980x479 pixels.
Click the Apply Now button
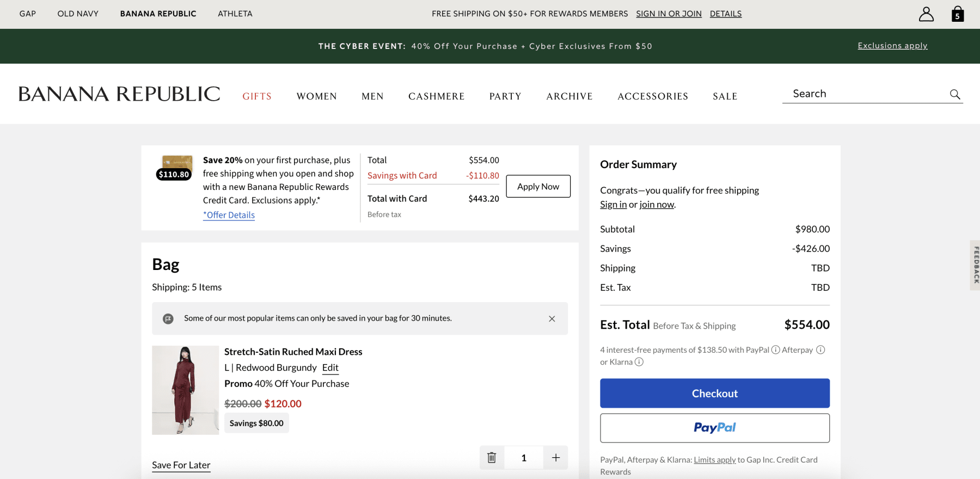coord(538,186)
